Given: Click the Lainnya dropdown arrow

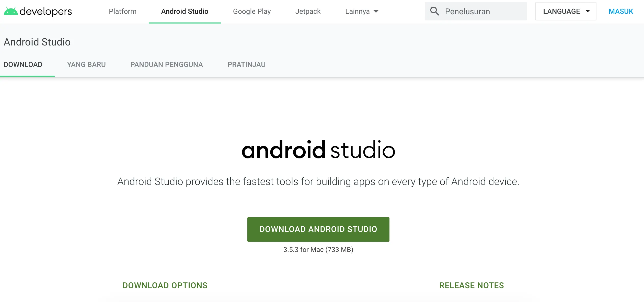Looking at the screenshot, I should [x=376, y=11].
